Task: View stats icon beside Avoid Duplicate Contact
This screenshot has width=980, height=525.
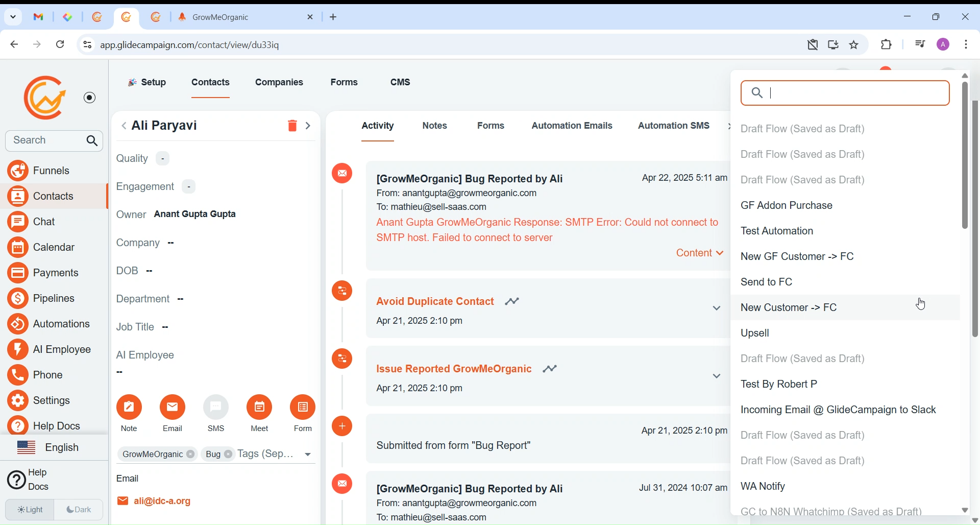Action: click(513, 302)
